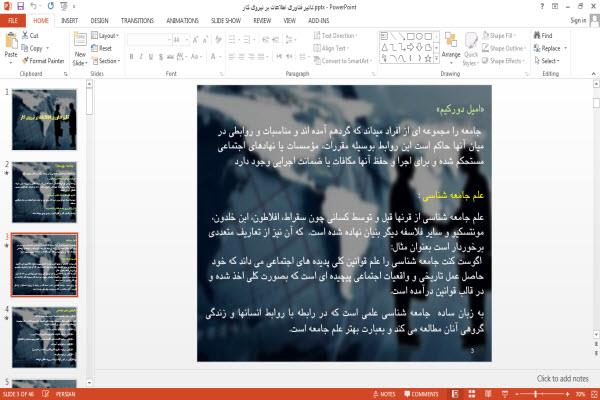Toggle Italic formatting
This screenshot has width=600, height=400.
click(x=141, y=57)
